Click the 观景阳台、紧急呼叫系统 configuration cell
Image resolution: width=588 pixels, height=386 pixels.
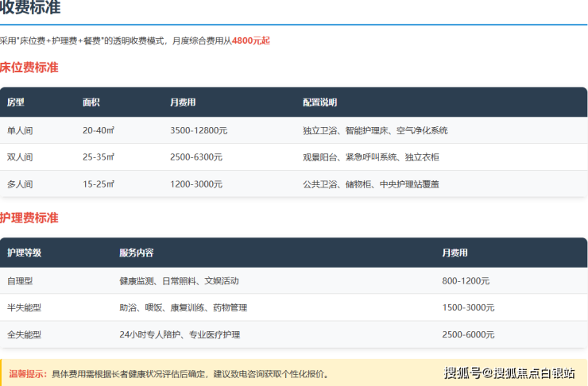(370, 157)
